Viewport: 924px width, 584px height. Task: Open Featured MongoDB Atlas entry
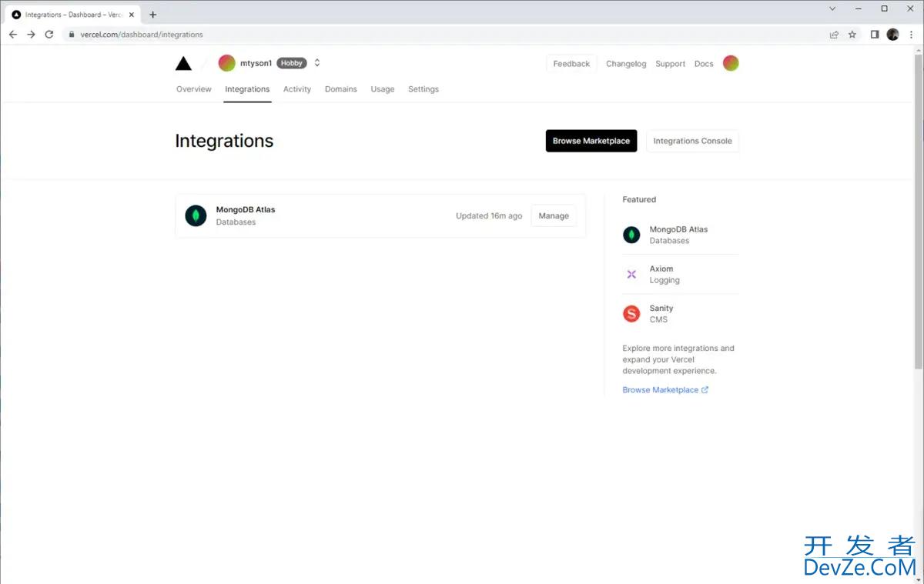click(681, 235)
